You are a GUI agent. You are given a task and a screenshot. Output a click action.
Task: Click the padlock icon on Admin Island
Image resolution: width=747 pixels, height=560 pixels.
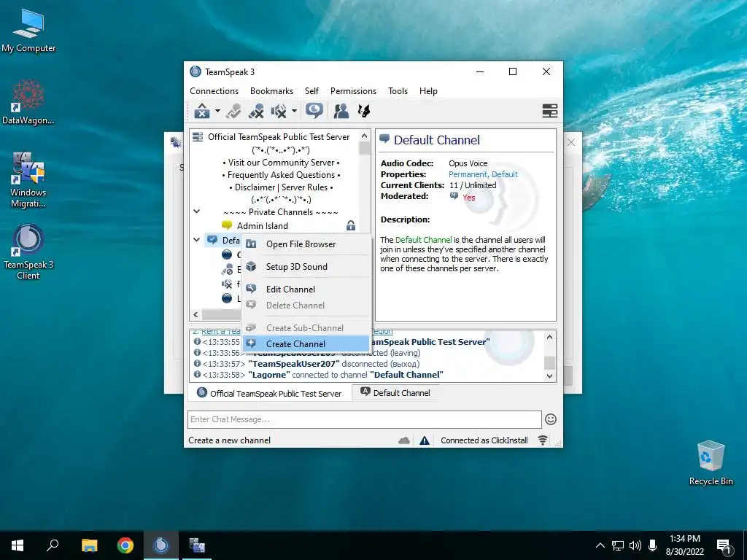tap(351, 226)
